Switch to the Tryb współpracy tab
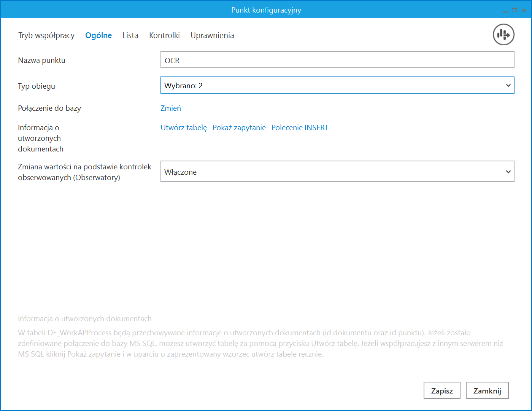Image resolution: width=532 pixels, height=411 pixels. tap(46, 35)
